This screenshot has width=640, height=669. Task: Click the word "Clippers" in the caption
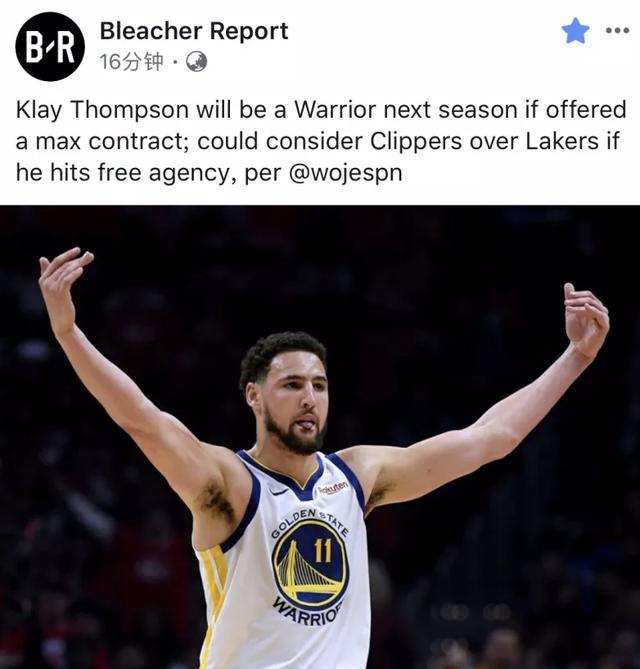(416, 142)
